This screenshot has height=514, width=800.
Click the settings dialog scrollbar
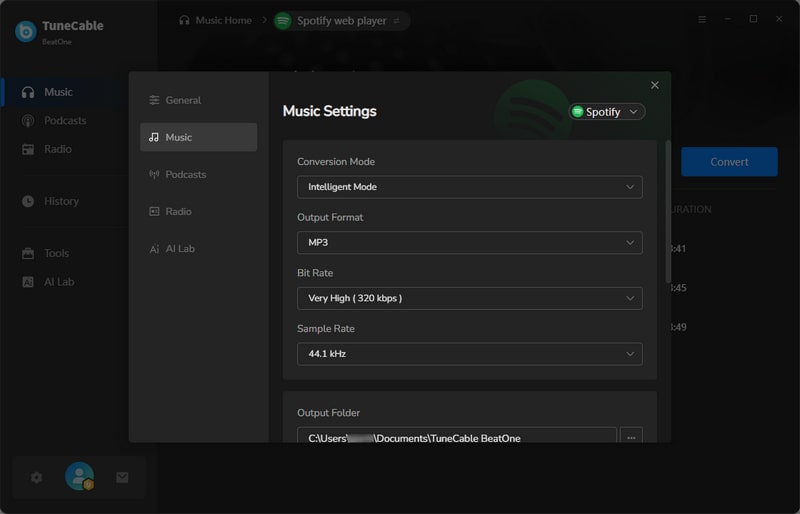668,211
